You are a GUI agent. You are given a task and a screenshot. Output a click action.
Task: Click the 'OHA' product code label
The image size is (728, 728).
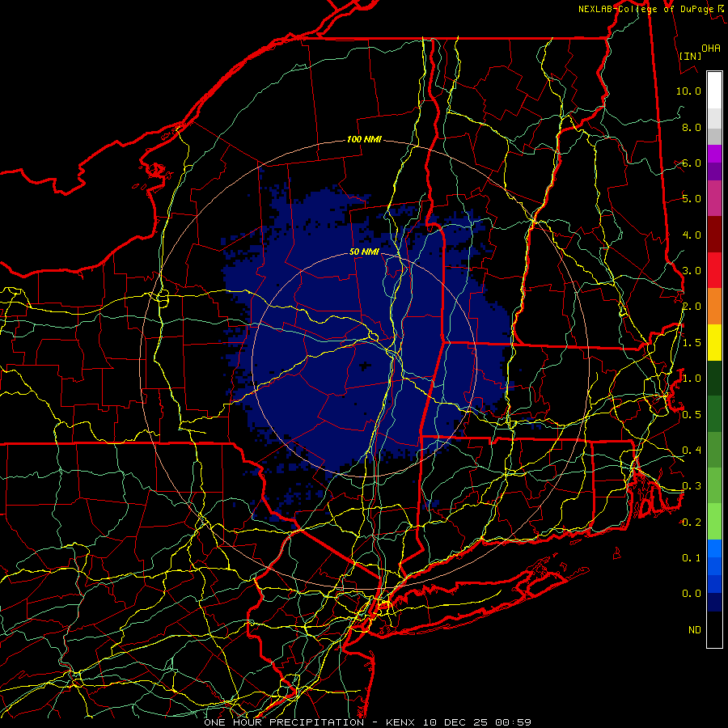click(x=711, y=48)
